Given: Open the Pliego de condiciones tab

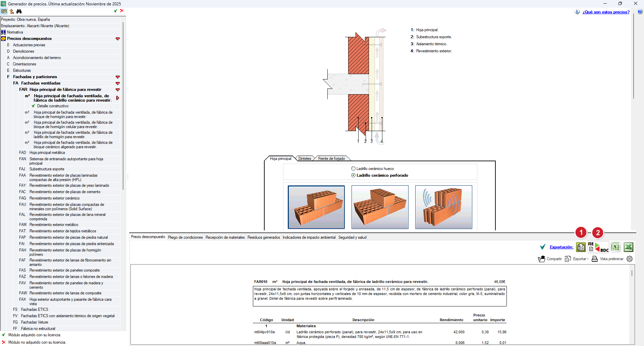Looking at the screenshot, I should [185, 237].
